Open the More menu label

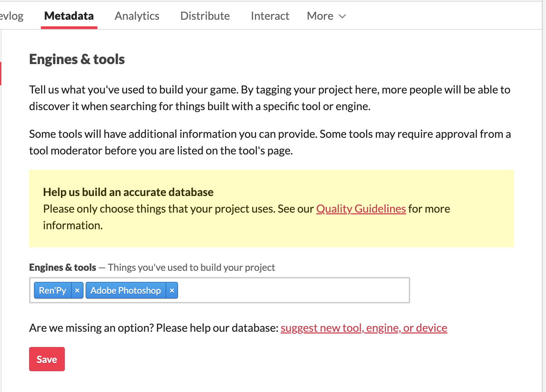pos(320,16)
